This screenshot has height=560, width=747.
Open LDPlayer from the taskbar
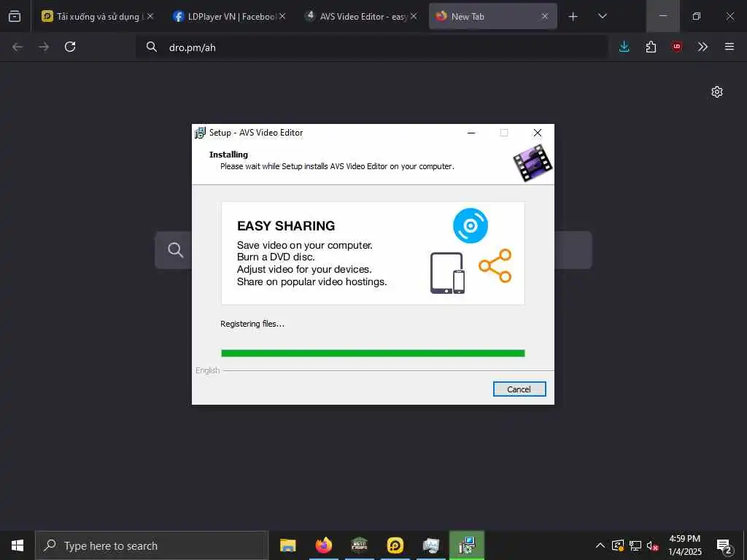point(395,545)
